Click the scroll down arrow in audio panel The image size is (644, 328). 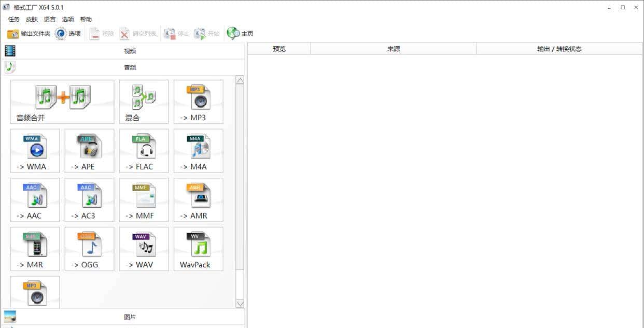(x=240, y=304)
